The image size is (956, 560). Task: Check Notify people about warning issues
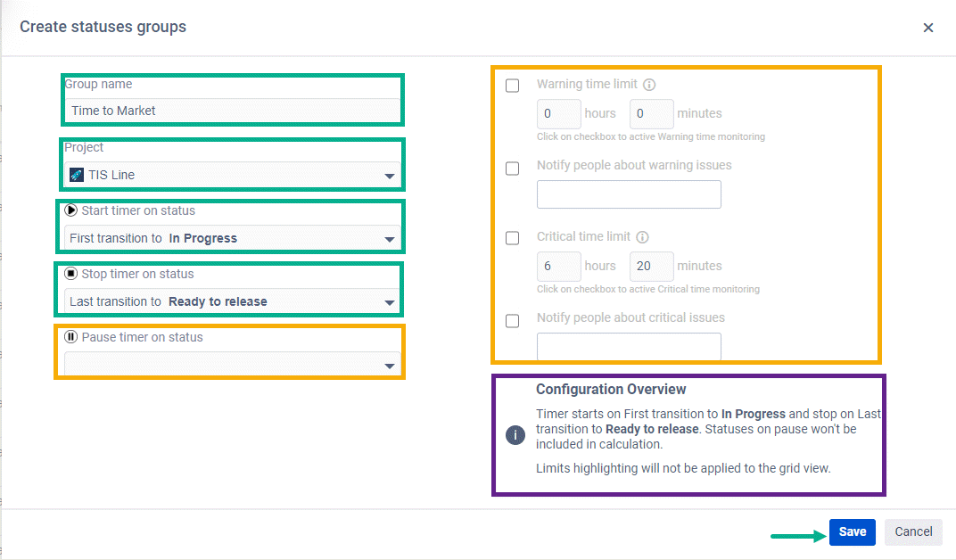pos(512,169)
